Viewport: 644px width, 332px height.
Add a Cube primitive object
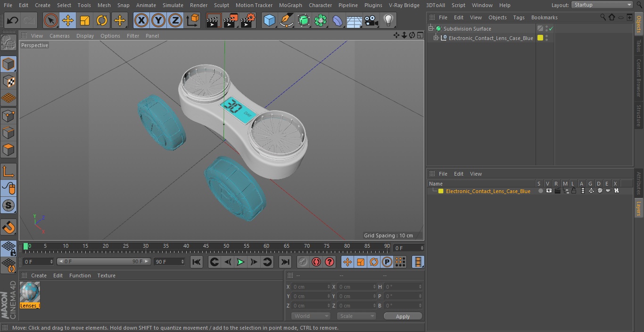click(269, 21)
